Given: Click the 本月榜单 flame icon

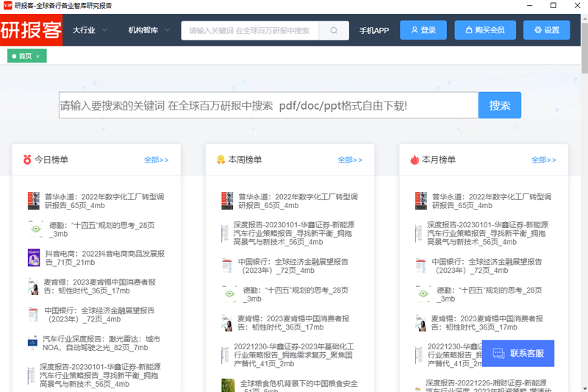Looking at the screenshot, I should 414,160.
